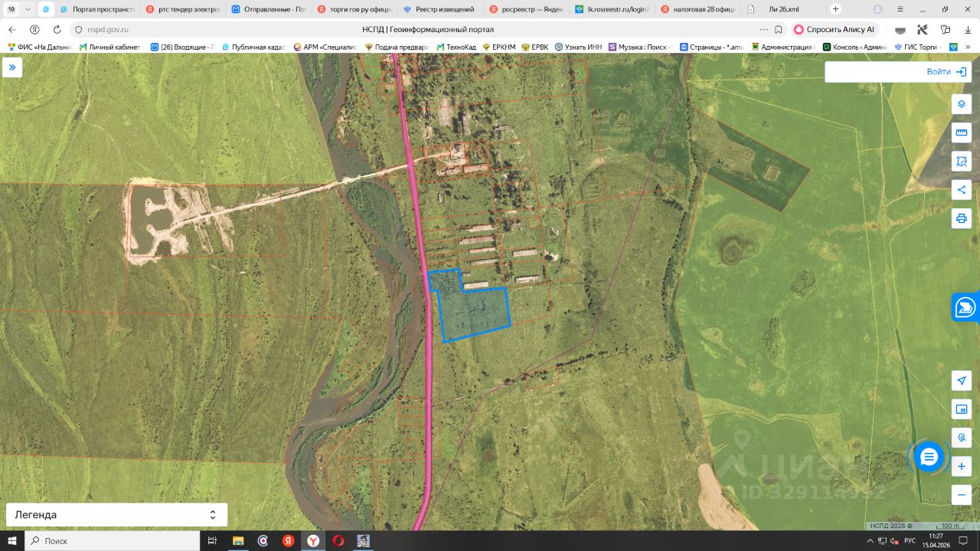Image resolution: width=980 pixels, height=551 pixels.
Task: Open the ТехноКад bookmark
Action: (x=456, y=47)
